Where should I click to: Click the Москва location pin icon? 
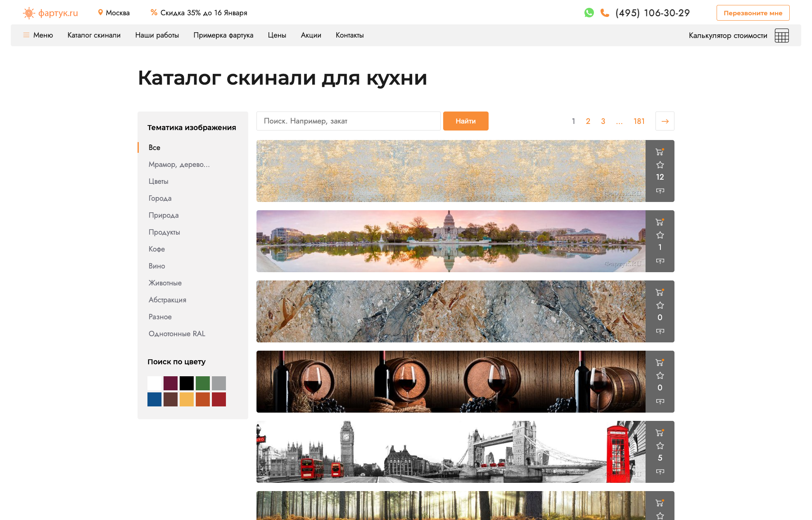[100, 12]
